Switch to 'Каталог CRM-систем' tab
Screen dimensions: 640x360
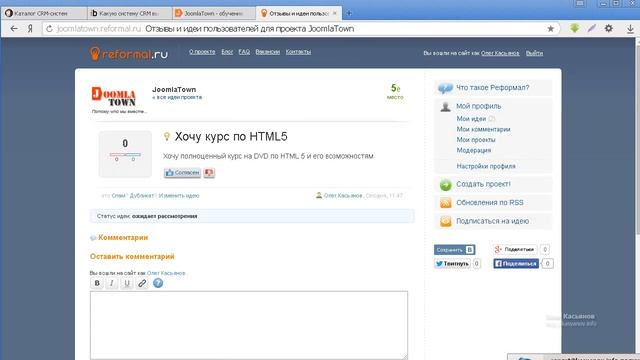[43, 13]
